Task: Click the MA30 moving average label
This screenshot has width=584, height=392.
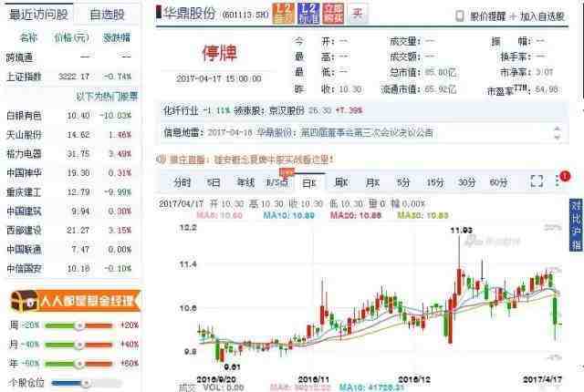Action: (422, 215)
